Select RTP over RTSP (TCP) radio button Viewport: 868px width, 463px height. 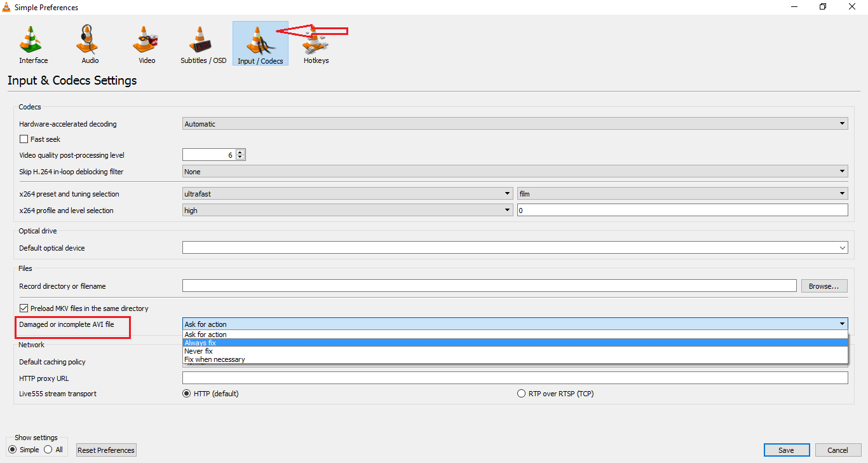pyautogui.click(x=521, y=393)
